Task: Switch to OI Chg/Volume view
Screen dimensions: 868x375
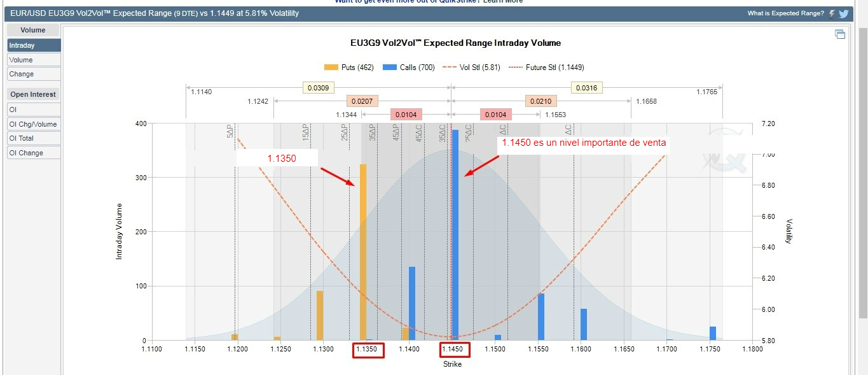Action: click(x=34, y=124)
